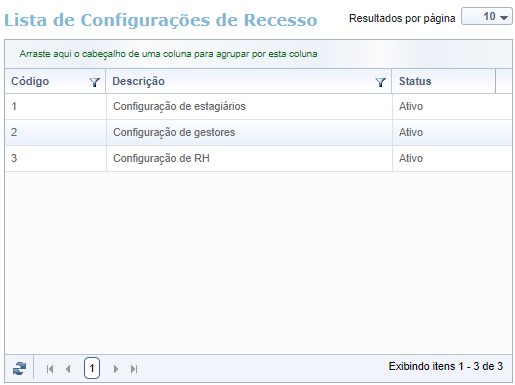This screenshot has width=515, height=385.
Task: Select the Configuração de RH row
Action: tap(258, 159)
